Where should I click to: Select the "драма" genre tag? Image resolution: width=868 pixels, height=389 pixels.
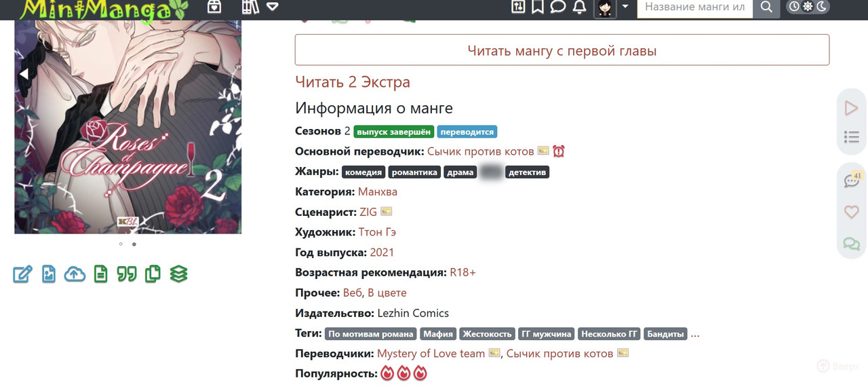tap(460, 172)
